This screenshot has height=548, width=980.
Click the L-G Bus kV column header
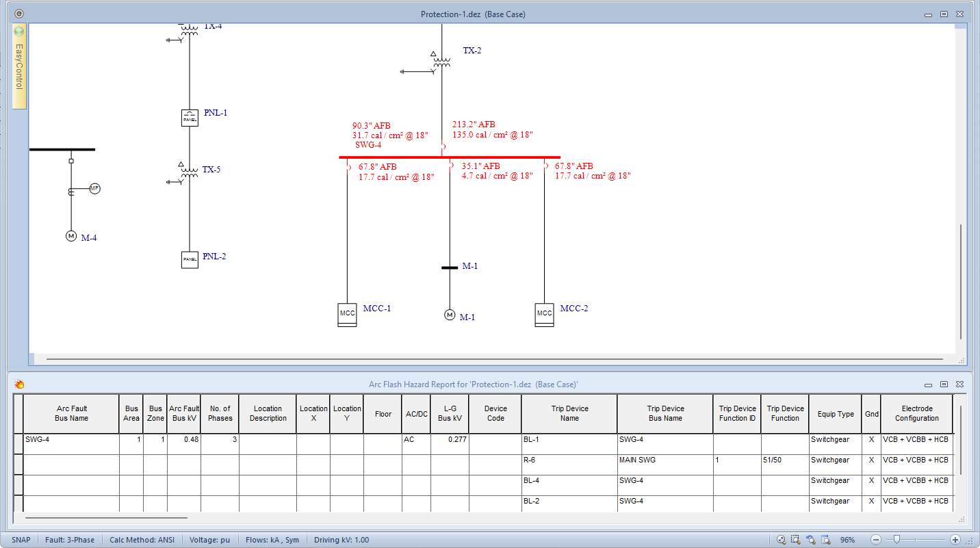pyautogui.click(x=450, y=413)
